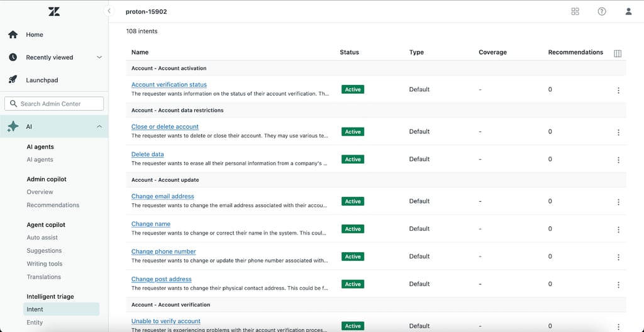The height and width of the screenshot is (332, 644).
Task: Open Change email address intent link
Action: pyautogui.click(x=163, y=196)
